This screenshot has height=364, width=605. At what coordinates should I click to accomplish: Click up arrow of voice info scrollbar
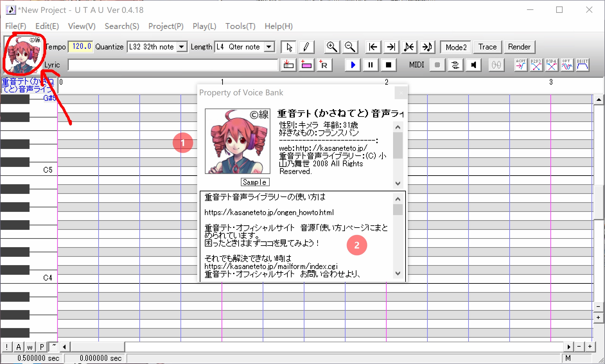pos(398,127)
